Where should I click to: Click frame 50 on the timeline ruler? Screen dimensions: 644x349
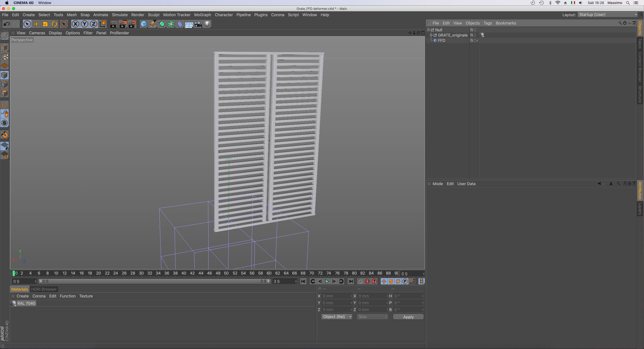226,273
